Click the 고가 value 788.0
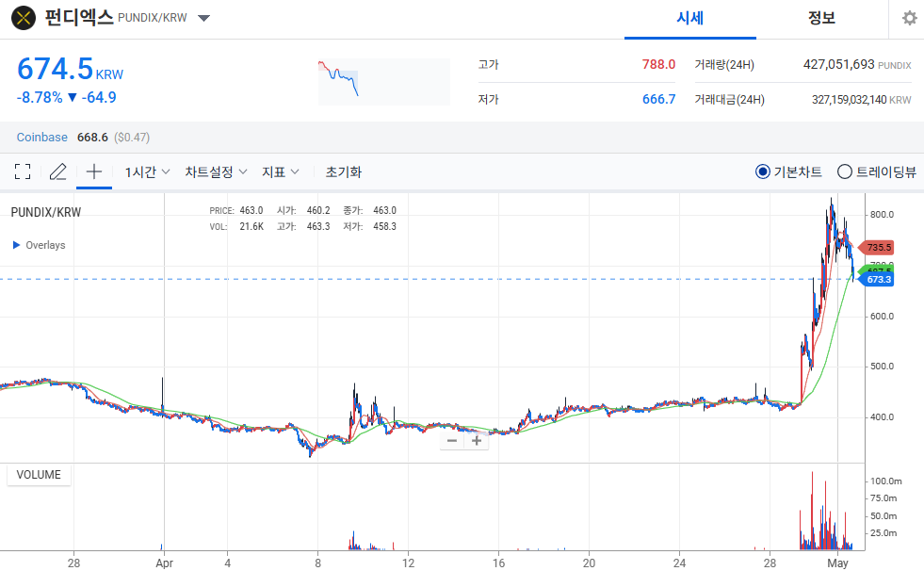This screenshot has height=571, width=924. (658, 64)
